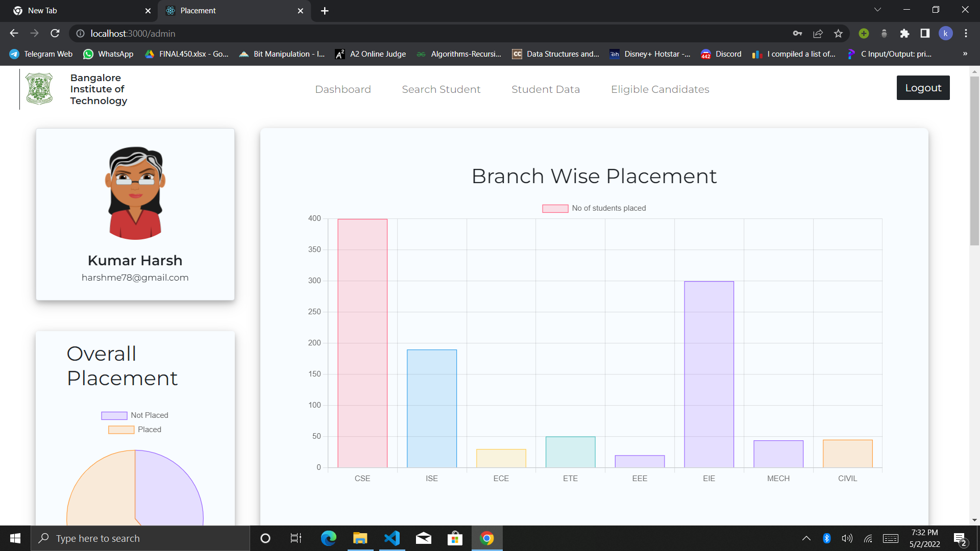980x551 pixels.
Task: Click the Logout button
Action: (x=923, y=87)
